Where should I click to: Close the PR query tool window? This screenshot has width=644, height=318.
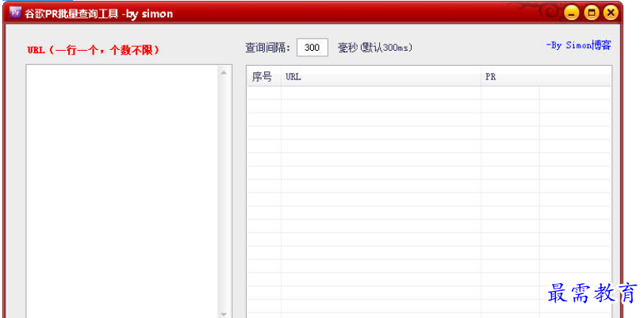pyautogui.click(x=611, y=13)
